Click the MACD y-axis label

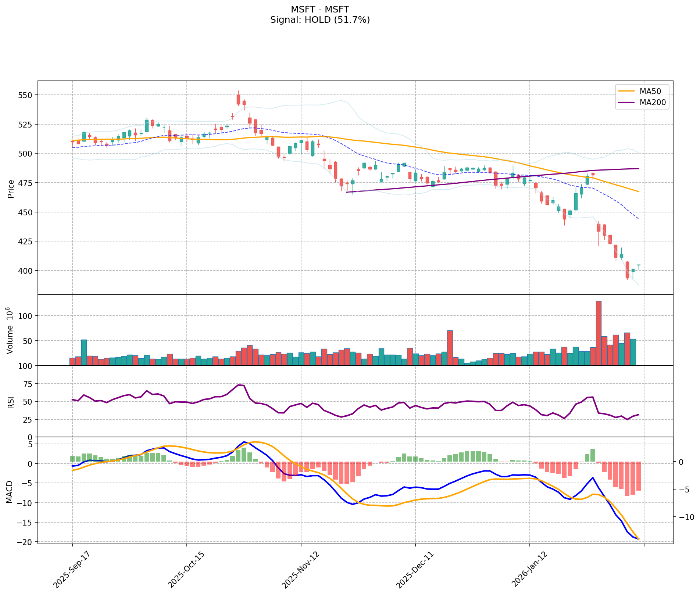click(11, 491)
